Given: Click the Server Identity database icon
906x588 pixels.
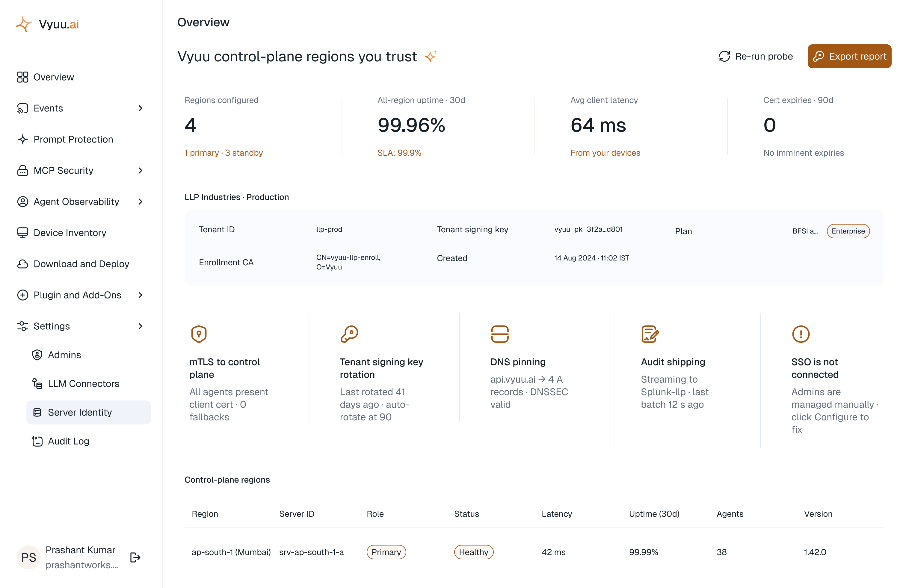Looking at the screenshot, I should click(x=37, y=413).
